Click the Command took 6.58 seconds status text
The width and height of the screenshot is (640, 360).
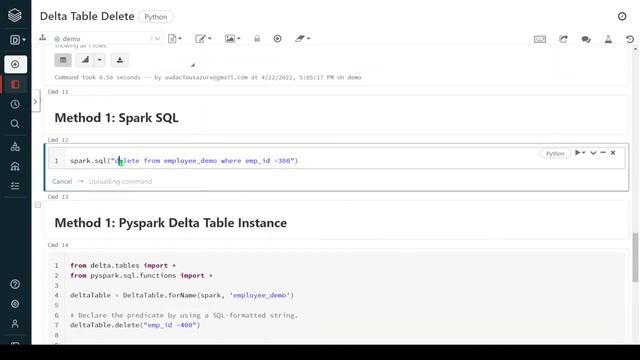(x=208, y=77)
